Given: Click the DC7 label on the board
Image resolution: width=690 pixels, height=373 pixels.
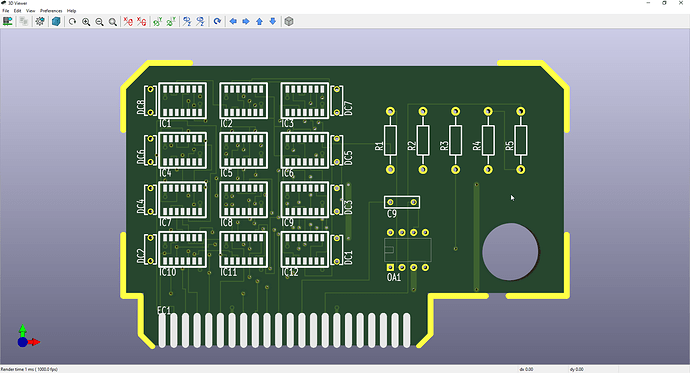Looking at the screenshot, I should pos(349,108).
